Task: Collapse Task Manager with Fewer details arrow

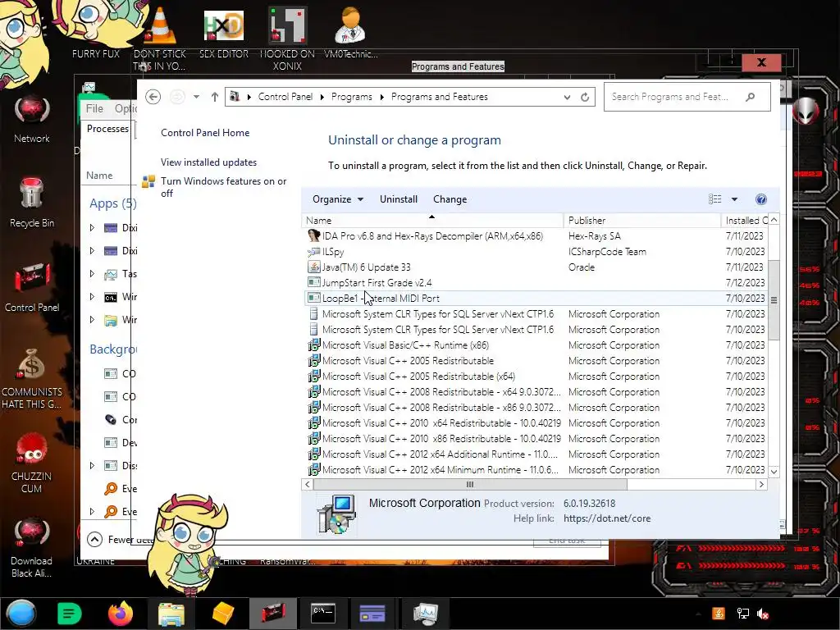Action: point(95,540)
